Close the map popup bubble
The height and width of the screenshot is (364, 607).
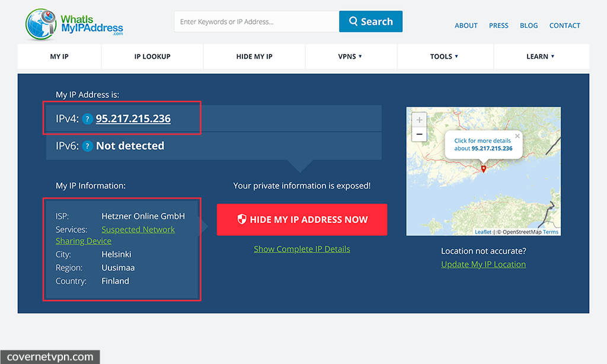coord(517,136)
